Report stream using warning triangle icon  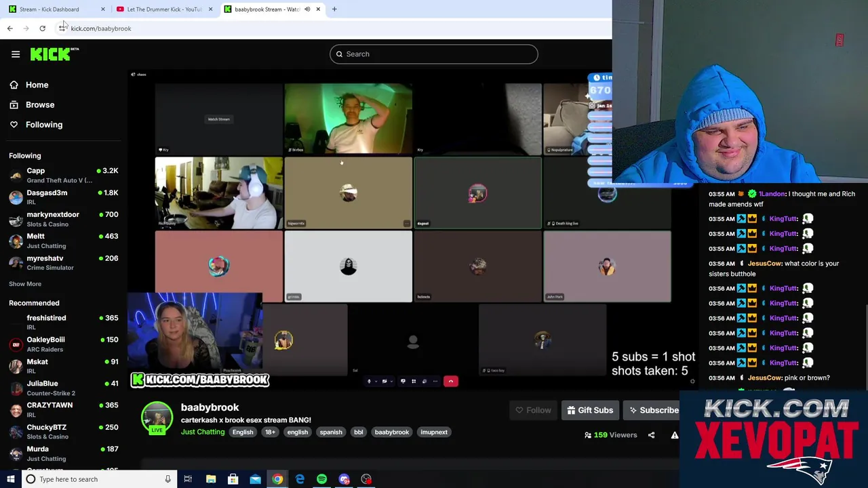coord(675,435)
